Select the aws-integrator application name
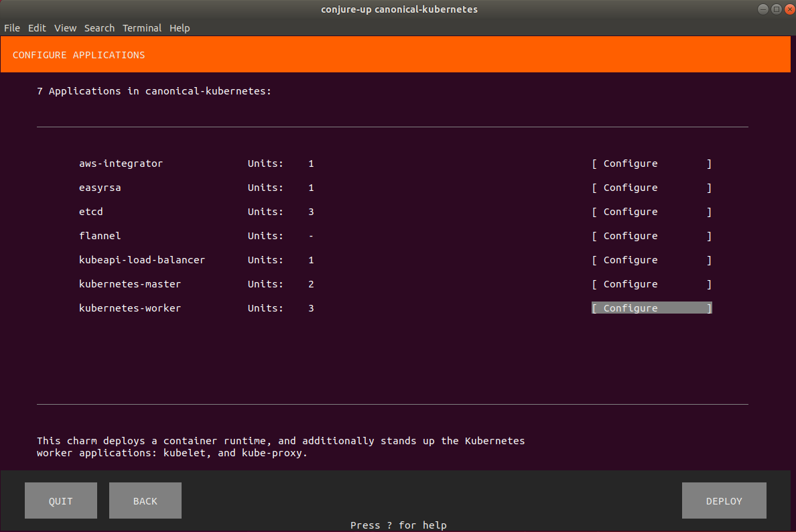796x532 pixels. 121,163
